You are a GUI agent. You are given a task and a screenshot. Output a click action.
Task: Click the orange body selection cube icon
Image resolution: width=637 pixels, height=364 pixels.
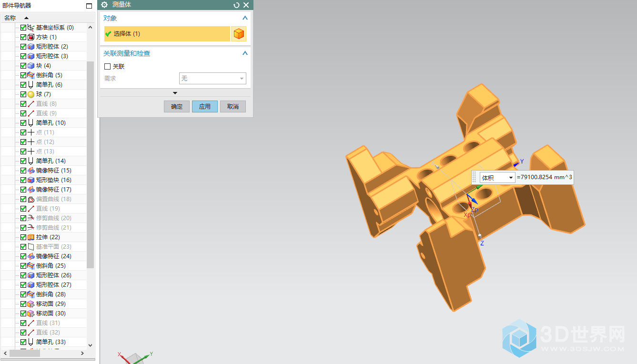pyautogui.click(x=239, y=34)
